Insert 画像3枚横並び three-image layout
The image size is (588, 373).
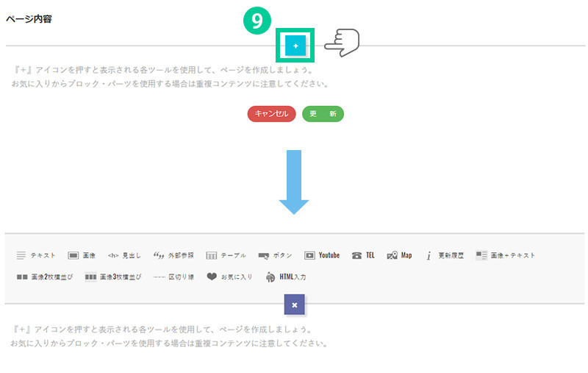[112, 277]
